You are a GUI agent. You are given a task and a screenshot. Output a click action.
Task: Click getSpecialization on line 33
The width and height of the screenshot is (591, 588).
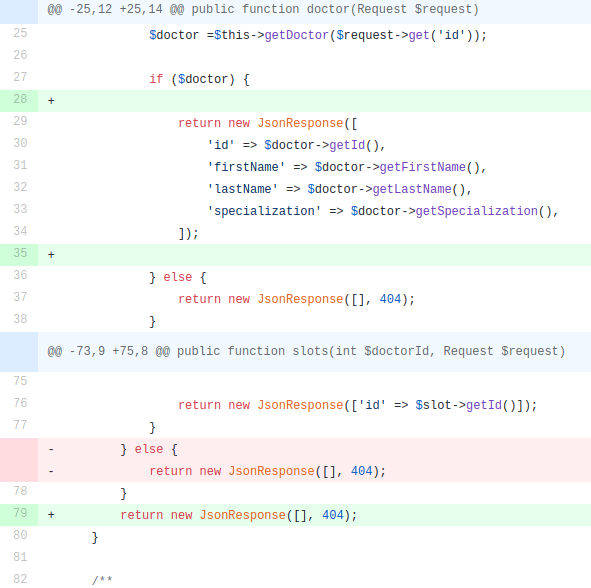[477, 211]
